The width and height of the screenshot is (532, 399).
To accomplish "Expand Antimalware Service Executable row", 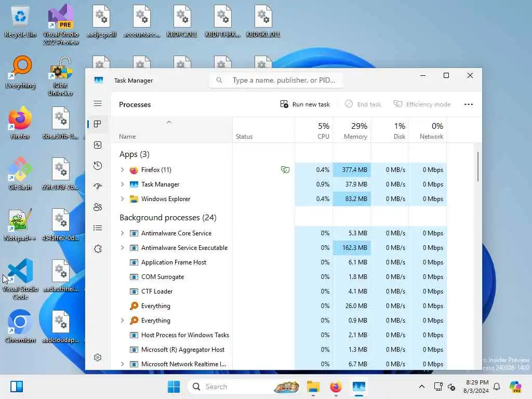I will [x=122, y=248].
